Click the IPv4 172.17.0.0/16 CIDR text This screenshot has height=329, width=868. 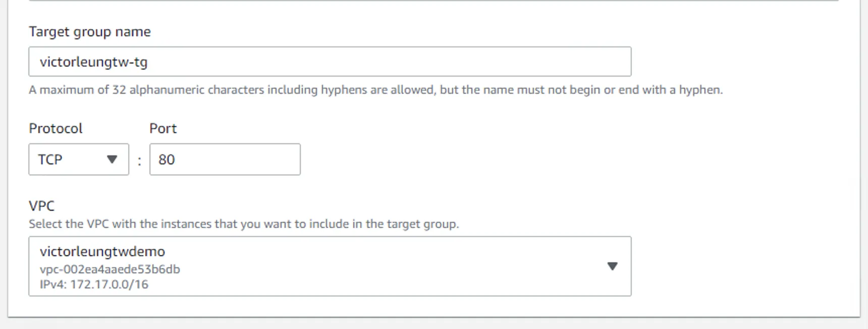click(94, 285)
